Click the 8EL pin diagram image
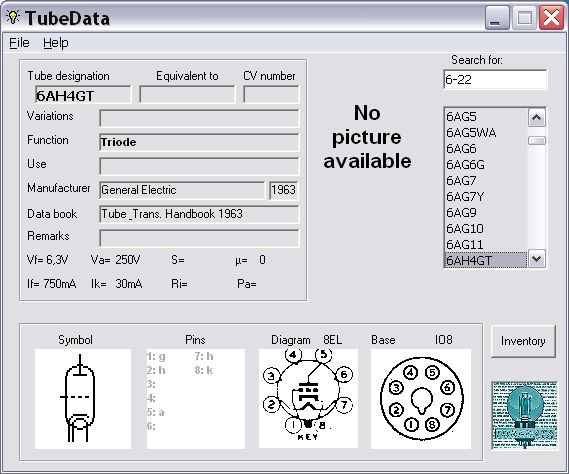 (308, 399)
